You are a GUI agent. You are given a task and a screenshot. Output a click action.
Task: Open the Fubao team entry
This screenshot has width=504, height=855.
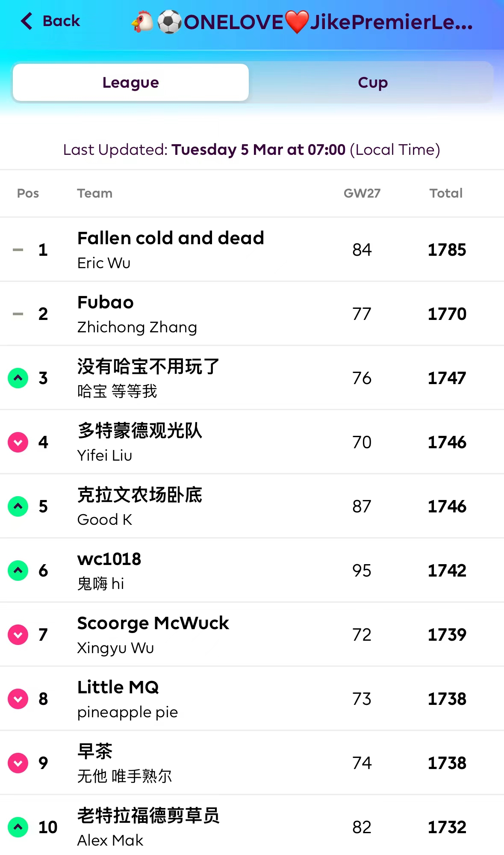click(x=106, y=302)
